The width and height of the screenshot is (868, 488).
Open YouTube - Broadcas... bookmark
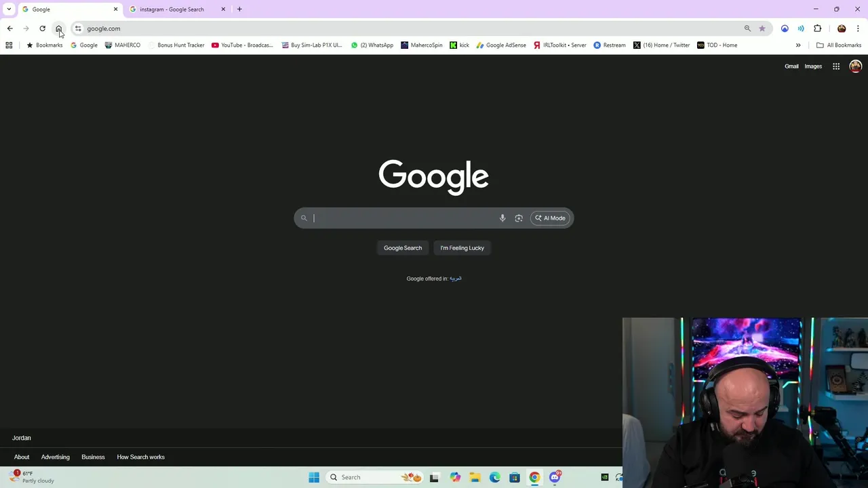[x=243, y=45]
